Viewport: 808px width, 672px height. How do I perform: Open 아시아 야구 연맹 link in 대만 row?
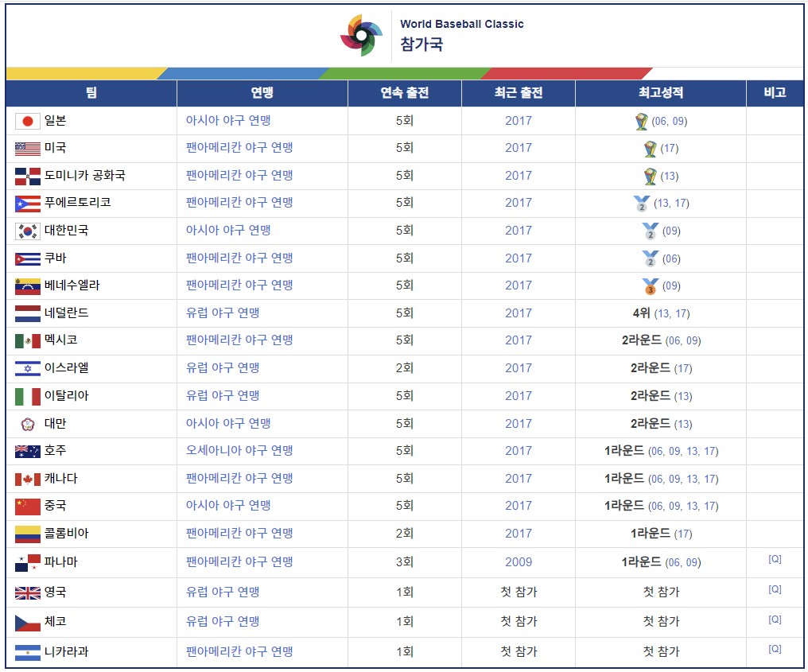228,423
